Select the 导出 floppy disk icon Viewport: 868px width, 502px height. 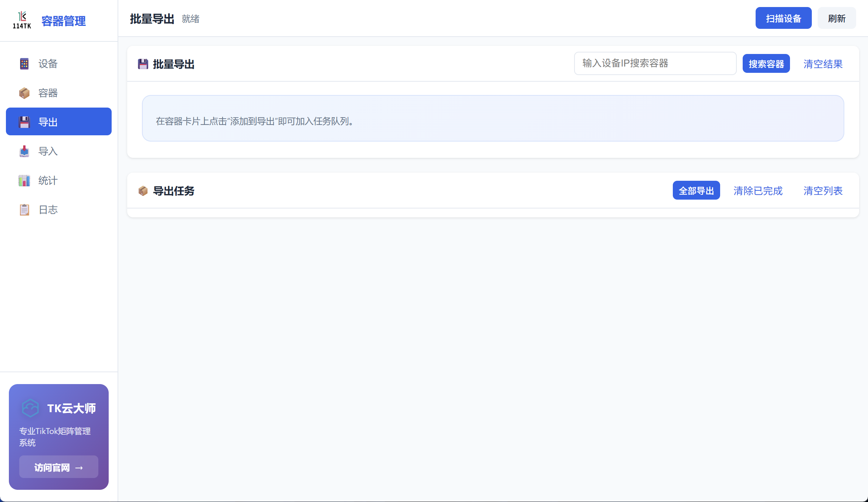(x=24, y=122)
